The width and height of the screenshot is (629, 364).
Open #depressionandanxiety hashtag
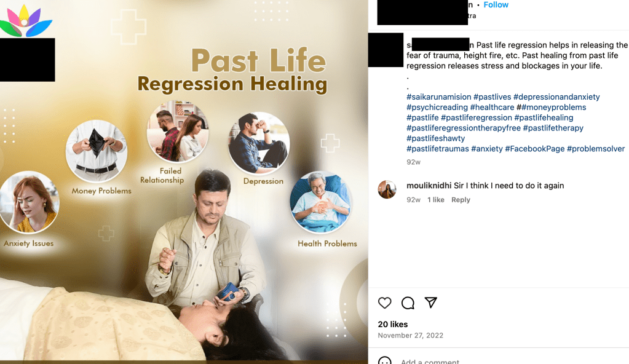coord(556,97)
